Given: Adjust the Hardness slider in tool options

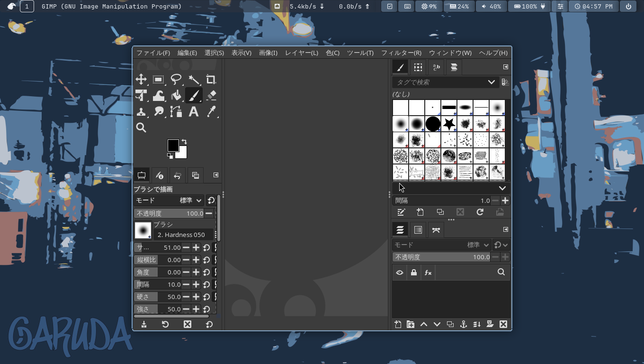Looking at the screenshot, I should click(x=158, y=297).
